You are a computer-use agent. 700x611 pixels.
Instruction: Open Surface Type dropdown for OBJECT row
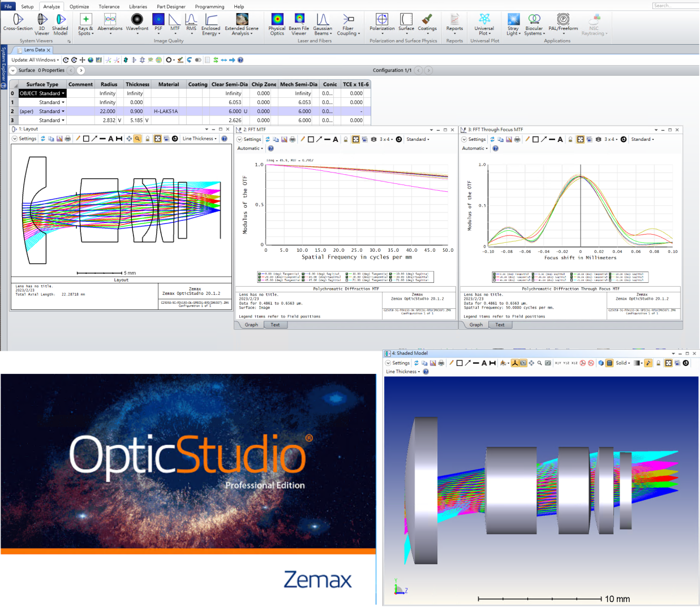(63, 93)
